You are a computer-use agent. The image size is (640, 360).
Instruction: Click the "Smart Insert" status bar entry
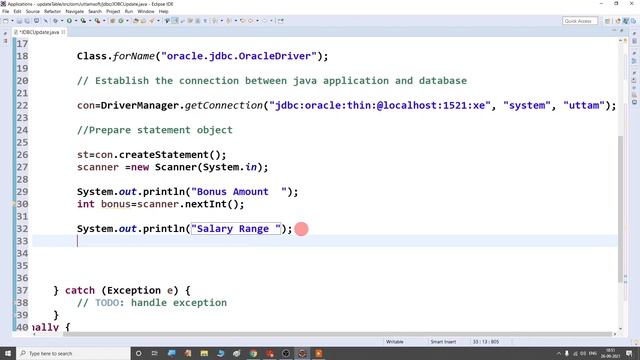pyautogui.click(x=443, y=342)
